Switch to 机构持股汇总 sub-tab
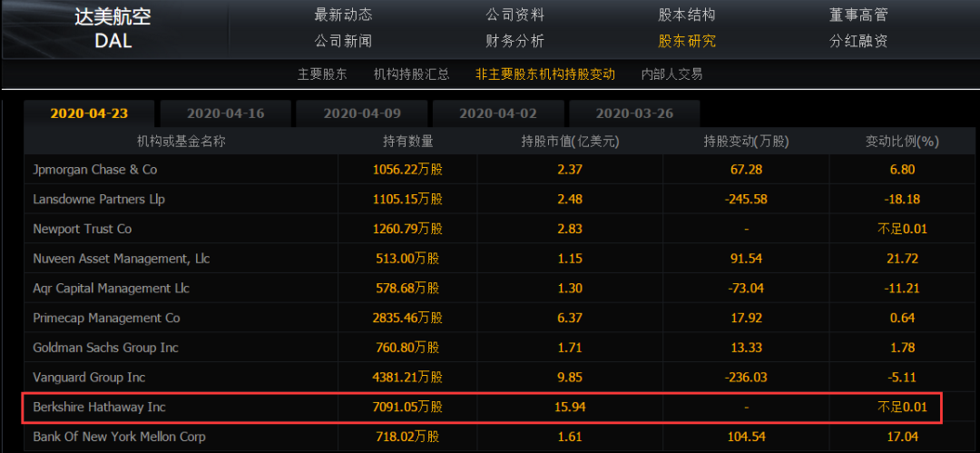The width and height of the screenshot is (980, 453). click(411, 74)
